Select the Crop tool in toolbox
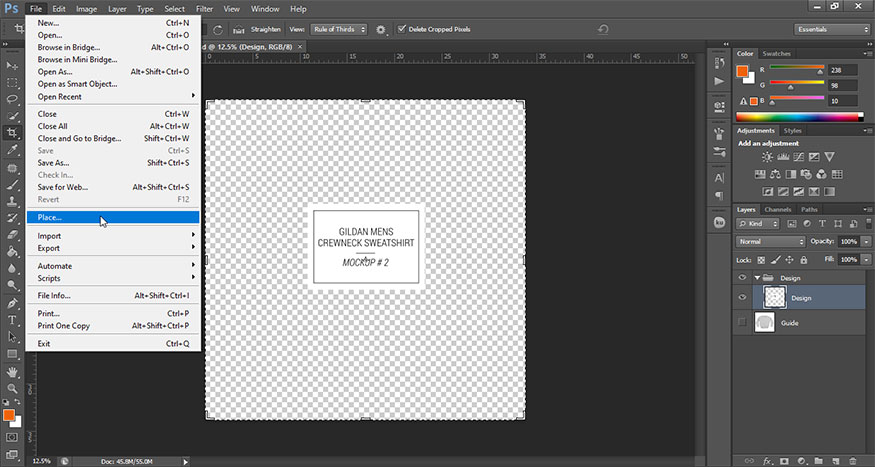Image resolution: width=875 pixels, height=467 pixels. pos(12,133)
